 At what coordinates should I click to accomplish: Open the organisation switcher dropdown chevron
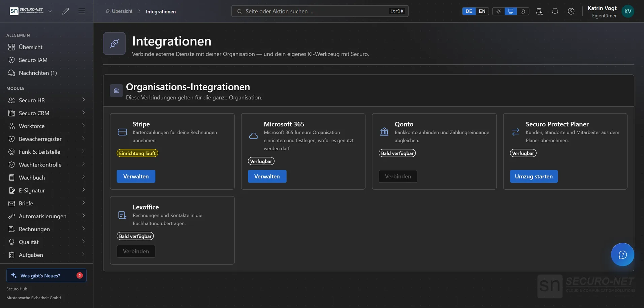pos(50,11)
